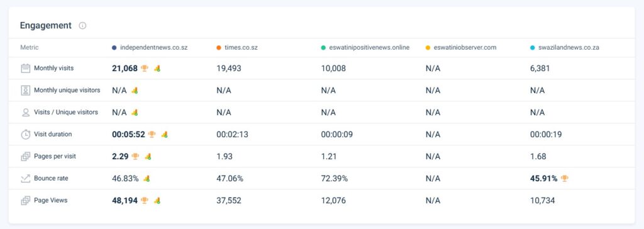This screenshot has height=229, width=644.
Task: Click the 00:00:19 visit duration value
Action: click(546, 135)
